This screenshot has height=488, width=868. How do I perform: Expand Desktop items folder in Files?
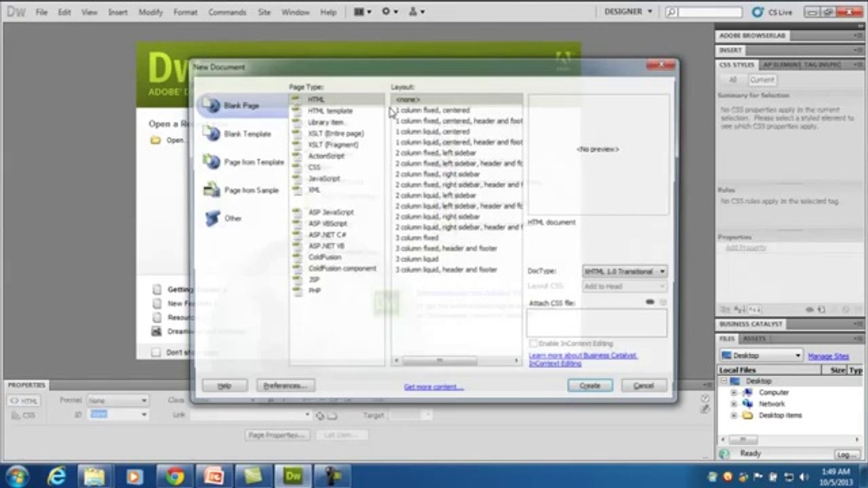click(733, 415)
